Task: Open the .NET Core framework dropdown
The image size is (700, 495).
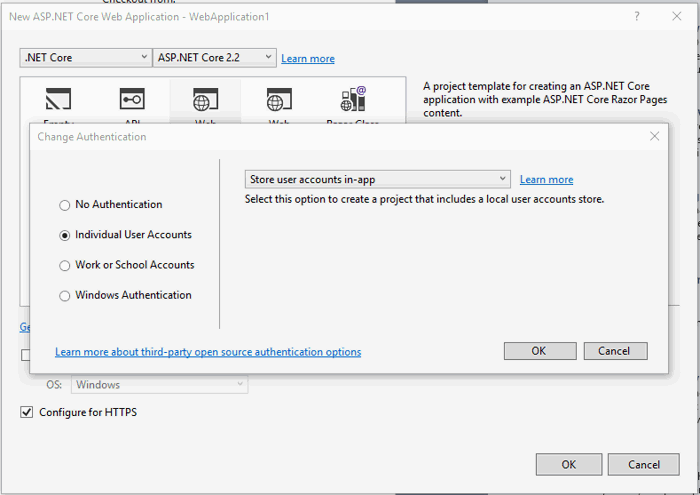Action: point(85,58)
